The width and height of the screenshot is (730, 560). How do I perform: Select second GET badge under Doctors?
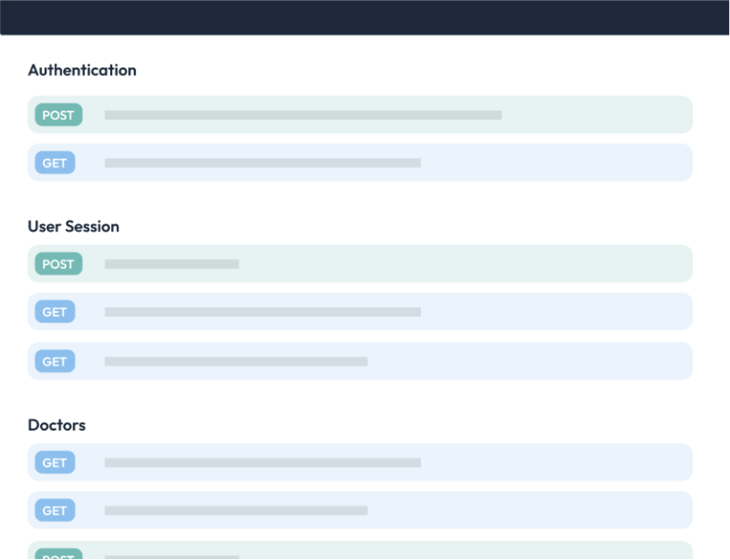[55, 511]
